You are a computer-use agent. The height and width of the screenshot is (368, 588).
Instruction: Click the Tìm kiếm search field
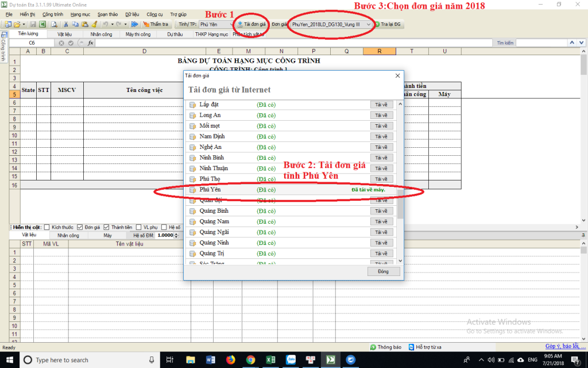(539, 43)
